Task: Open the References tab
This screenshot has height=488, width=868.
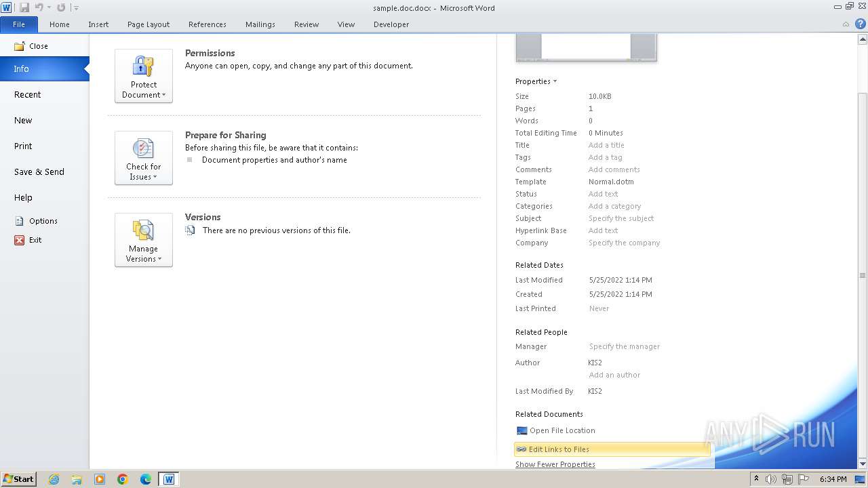Action: point(208,24)
